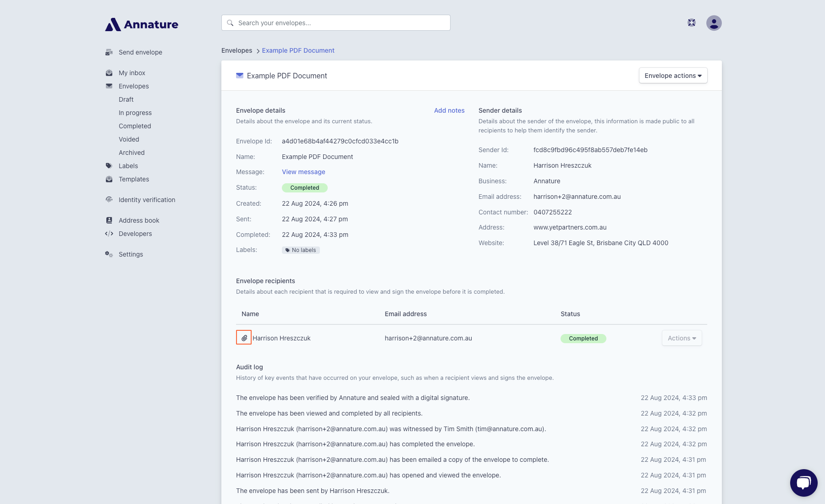
Task: Show In progress envelopes
Action: pyautogui.click(x=135, y=113)
